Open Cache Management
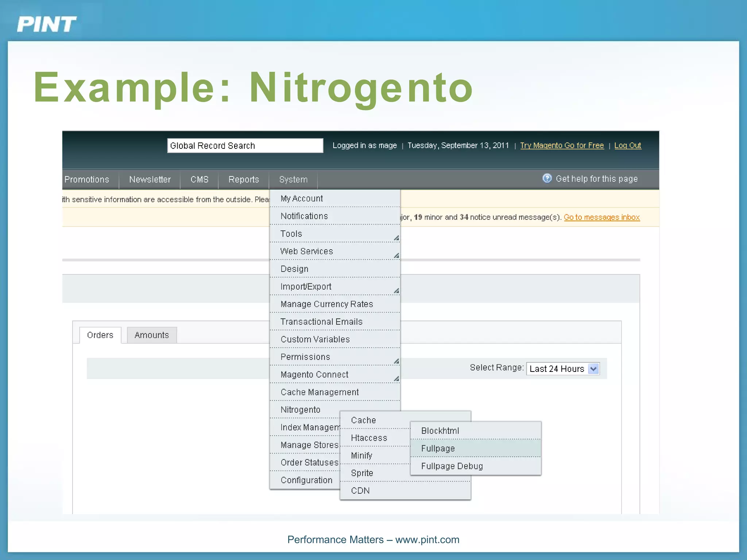This screenshot has height=560, width=747. [335, 392]
